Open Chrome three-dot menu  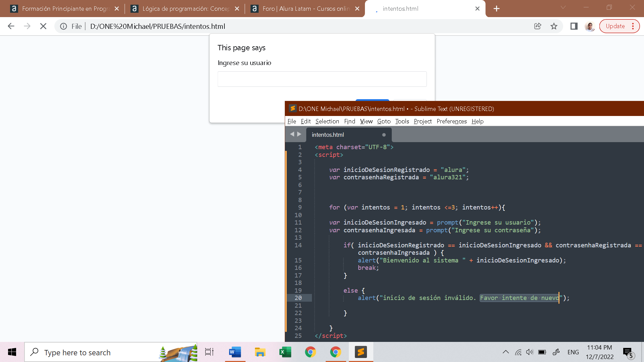click(633, 26)
